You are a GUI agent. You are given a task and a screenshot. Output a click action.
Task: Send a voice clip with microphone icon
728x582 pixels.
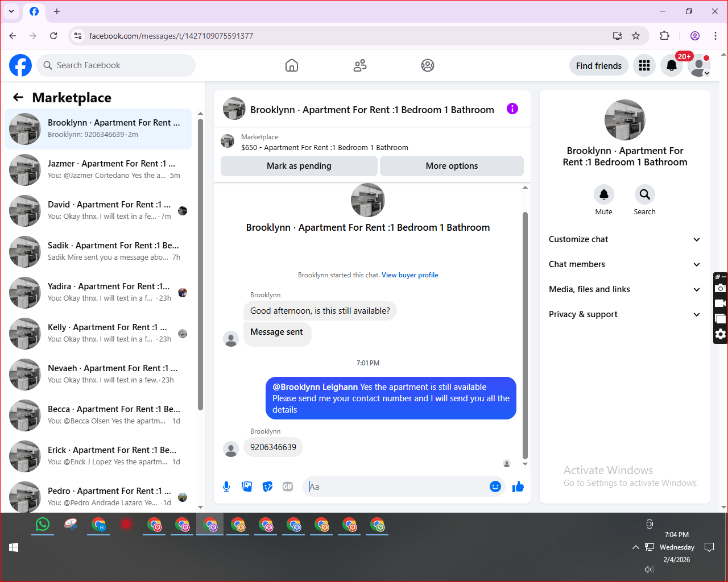click(226, 487)
